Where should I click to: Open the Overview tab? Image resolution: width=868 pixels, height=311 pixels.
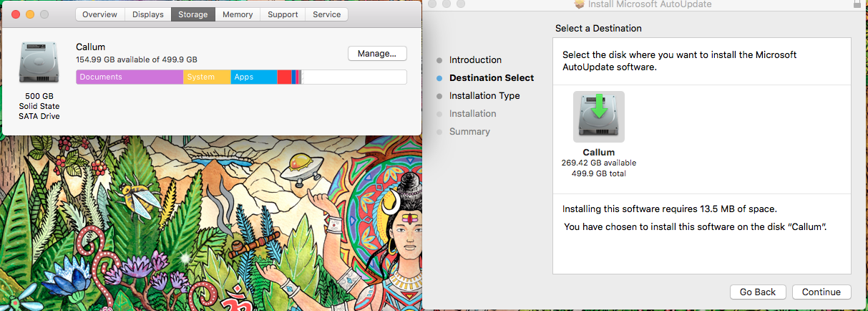click(x=99, y=14)
